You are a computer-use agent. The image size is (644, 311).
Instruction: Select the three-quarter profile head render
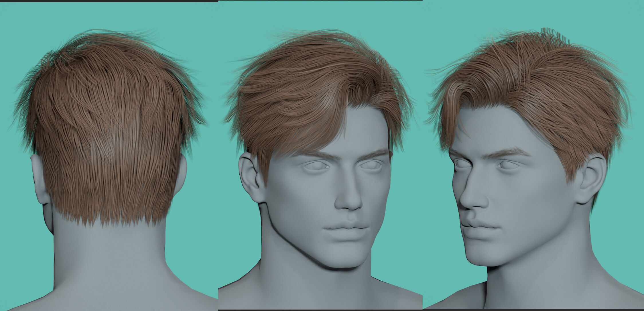[533, 155]
